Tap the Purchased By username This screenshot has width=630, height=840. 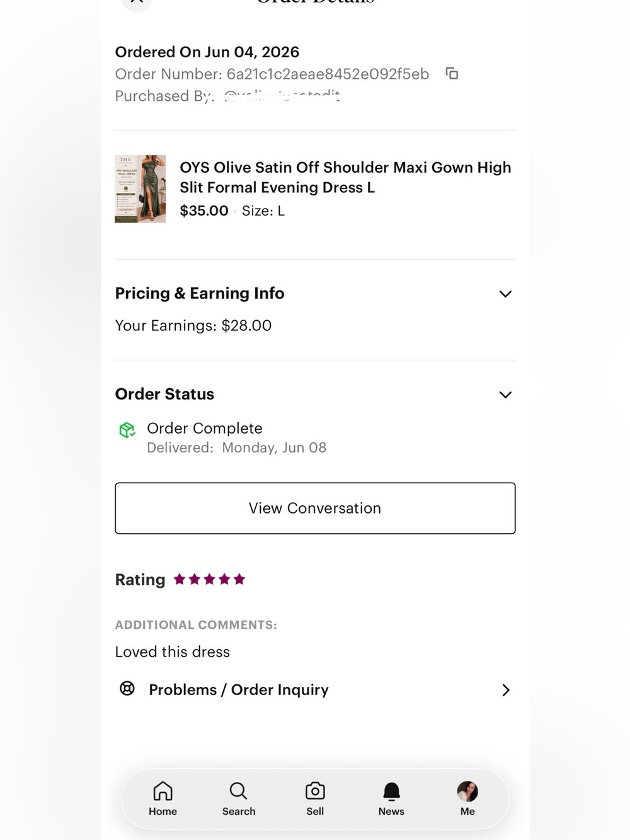tap(282, 96)
